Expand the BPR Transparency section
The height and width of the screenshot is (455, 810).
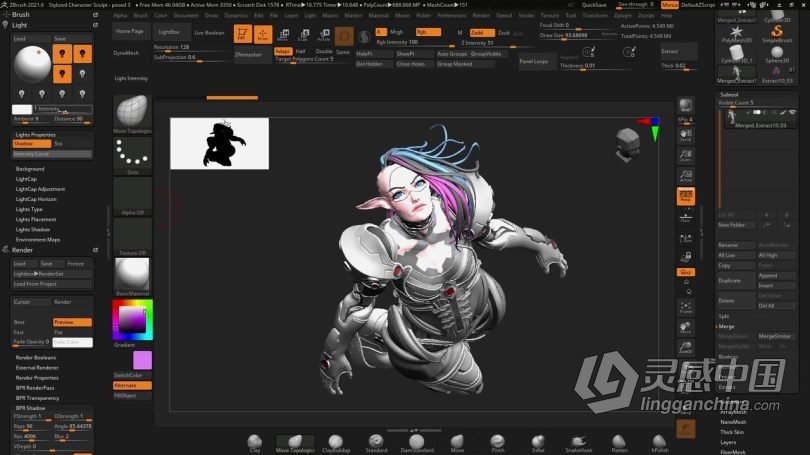[37, 398]
